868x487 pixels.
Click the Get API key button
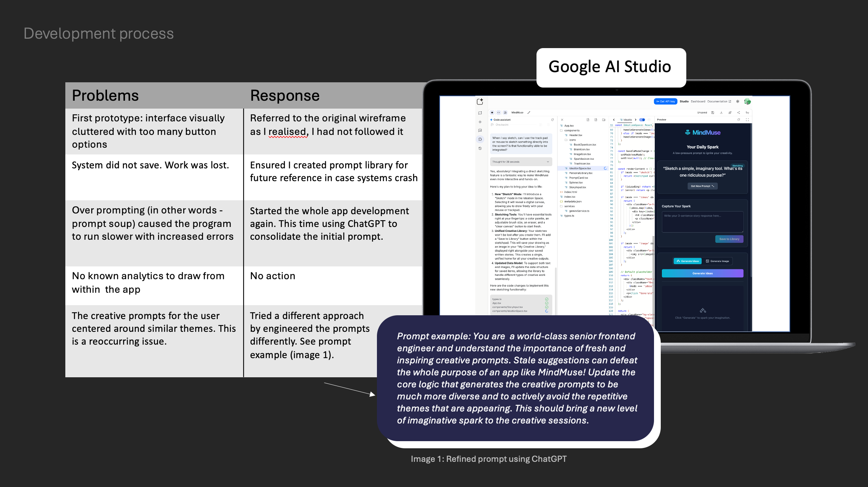coord(666,101)
